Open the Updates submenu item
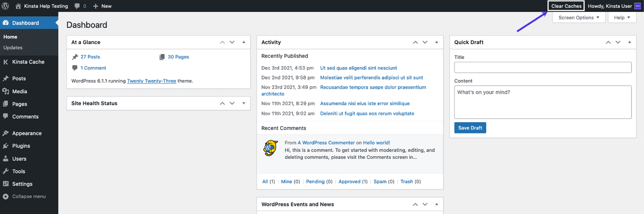This screenshot has height=214, width=644. point(13,48)
